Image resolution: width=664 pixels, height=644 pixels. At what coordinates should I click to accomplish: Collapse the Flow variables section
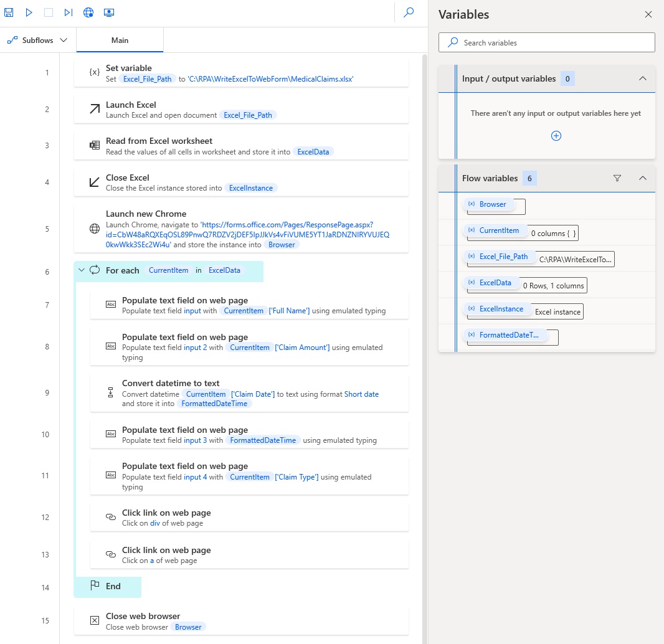pyautogui.click(x=643, y=178)
